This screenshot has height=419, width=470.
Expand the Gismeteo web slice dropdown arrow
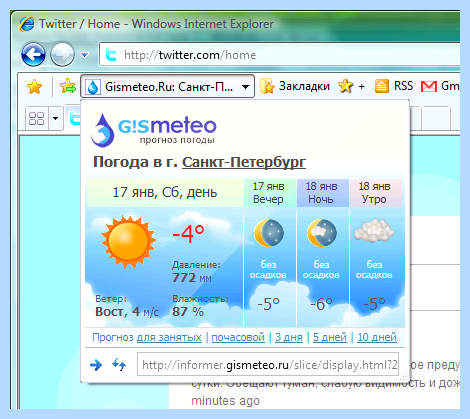[246, 87]
